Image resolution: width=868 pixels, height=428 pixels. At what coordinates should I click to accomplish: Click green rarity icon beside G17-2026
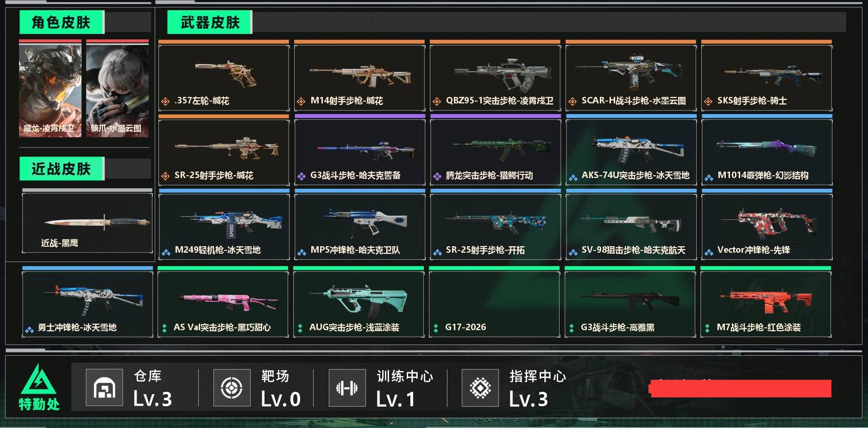(436, 328)
